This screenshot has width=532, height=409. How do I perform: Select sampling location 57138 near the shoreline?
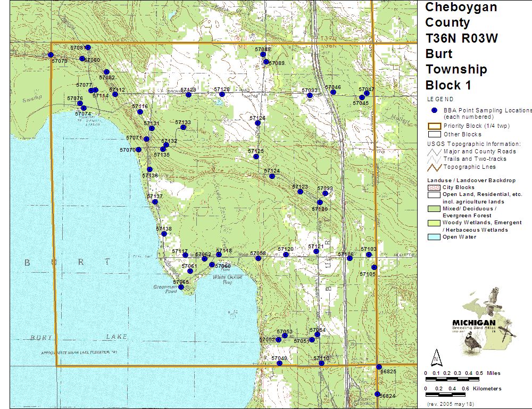pos(164,234)
